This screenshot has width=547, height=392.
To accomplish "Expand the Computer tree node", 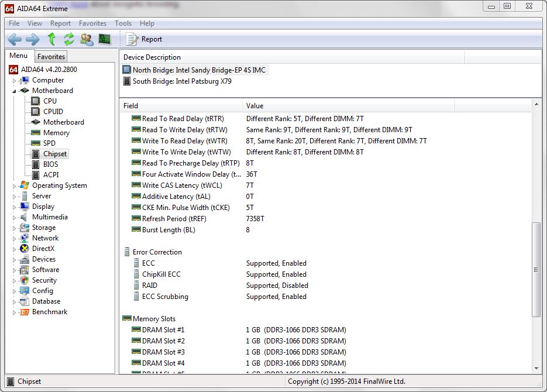I will point(14,81).
